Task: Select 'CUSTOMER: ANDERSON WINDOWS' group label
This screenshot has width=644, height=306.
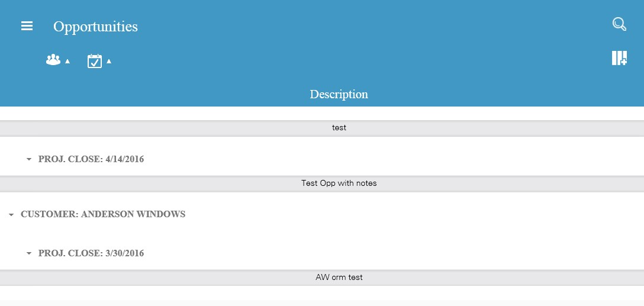Action: click(103, 214)
